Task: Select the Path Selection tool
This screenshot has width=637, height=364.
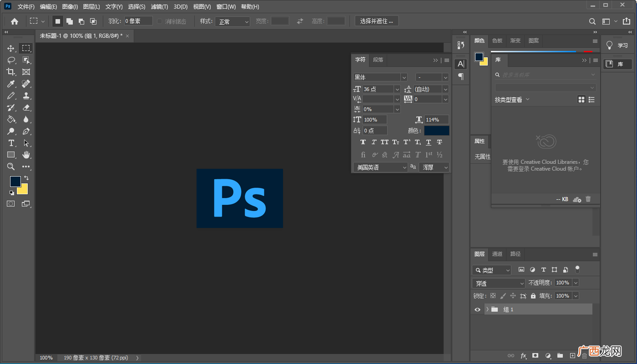Action: tap(26, 143)
